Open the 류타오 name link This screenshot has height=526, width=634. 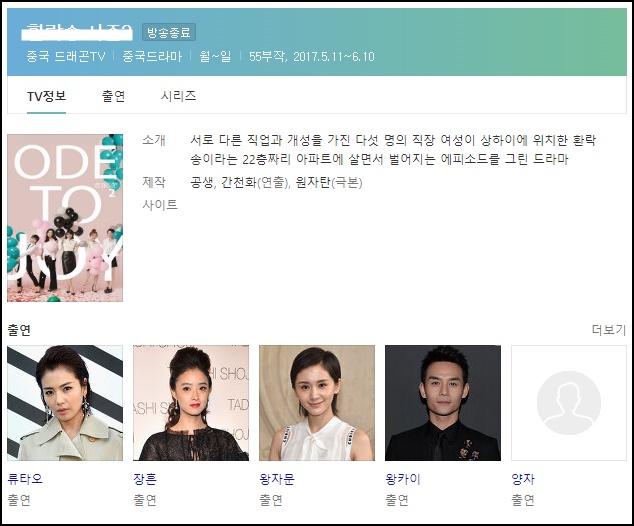25,479
